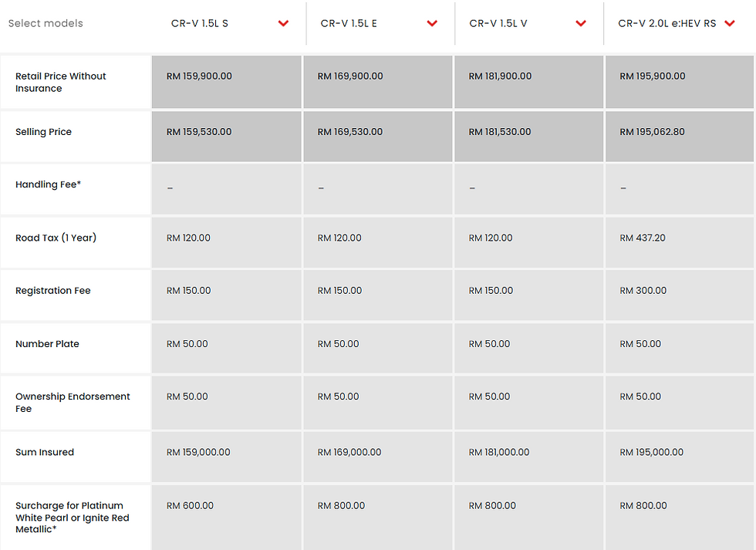This screenshot has width=756, height=550.
Task: Select RM 181,000.00 sum insured cell
Action: click(500, 452)
